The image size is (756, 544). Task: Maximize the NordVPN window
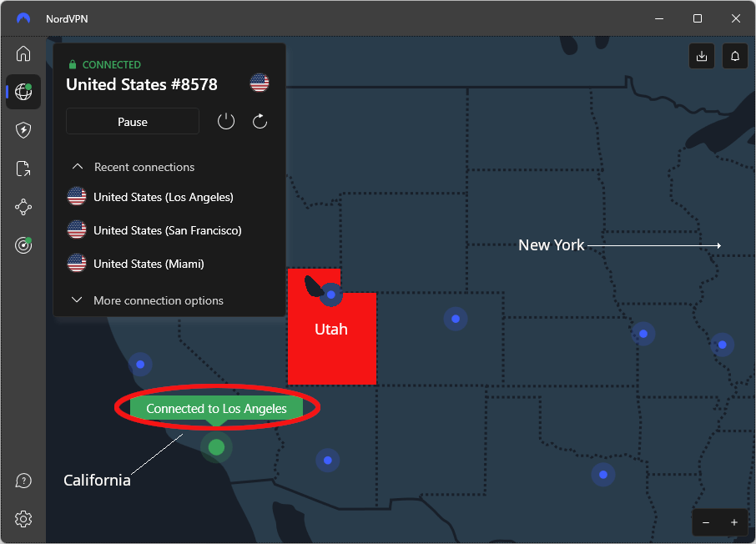pos(698,19)
